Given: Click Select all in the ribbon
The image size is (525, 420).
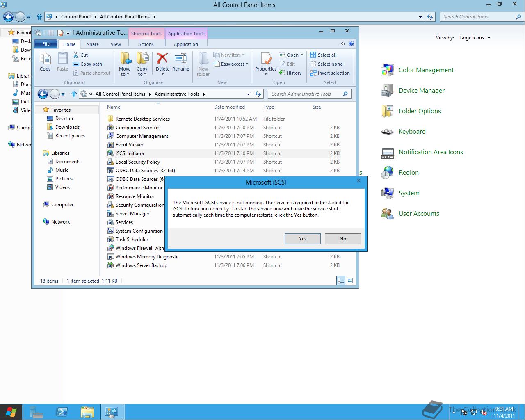Looking at the screenshot, I should point(323,55).
